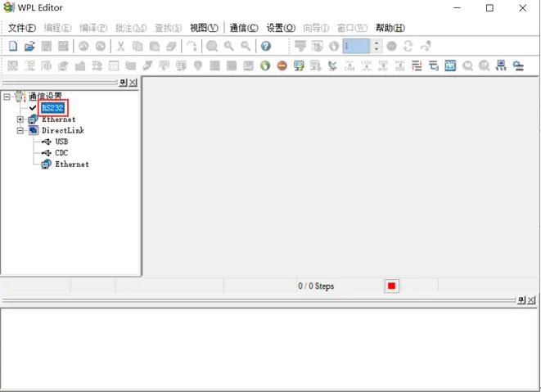Click the red square status bar indicator
This screenshot has width=541, height=392.
coord(391,286)
